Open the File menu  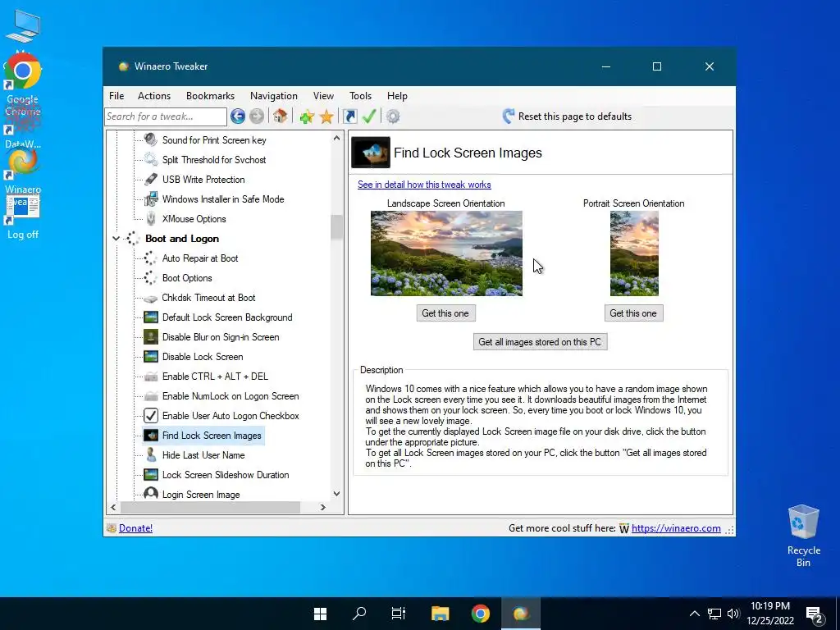click(x=116, y=96)
